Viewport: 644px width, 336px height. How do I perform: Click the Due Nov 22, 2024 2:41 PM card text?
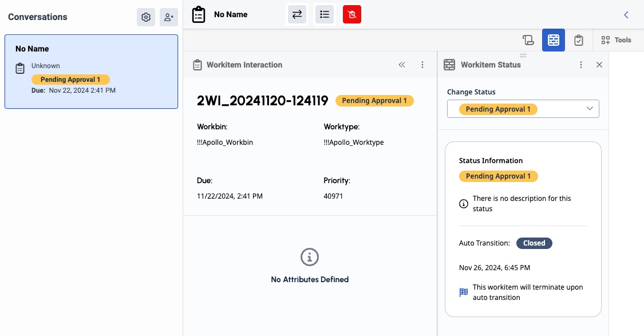(x=73, y=90)
